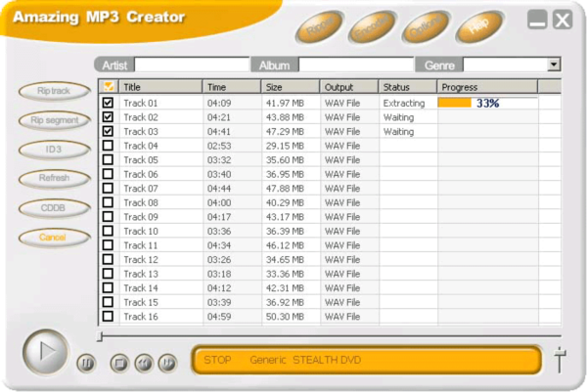Click the CDDB button
This screenshot has height=392, width=587.
[x=54, y=208]
